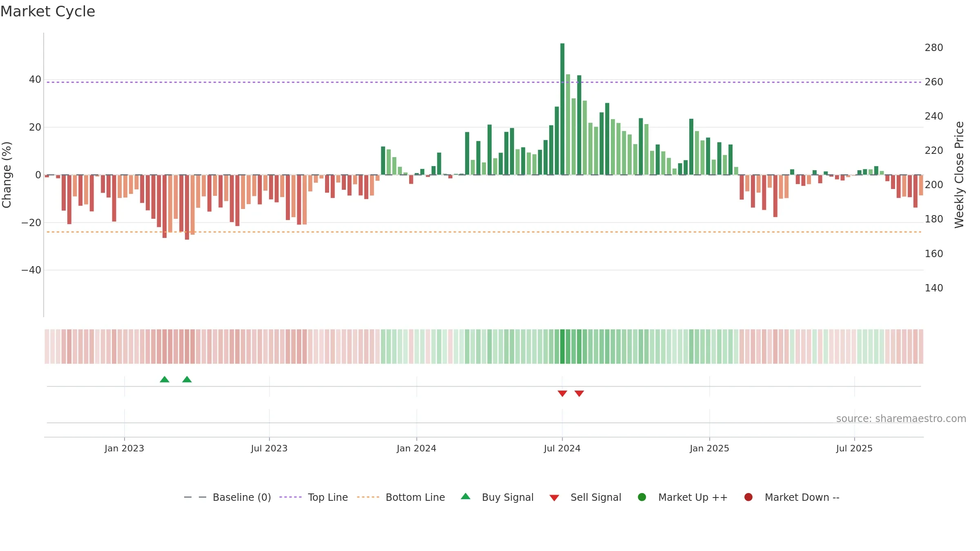Click the second buy signal marker in early 2023
The height and width of the screenshot is (551, 980).
[x=187, y=380]
